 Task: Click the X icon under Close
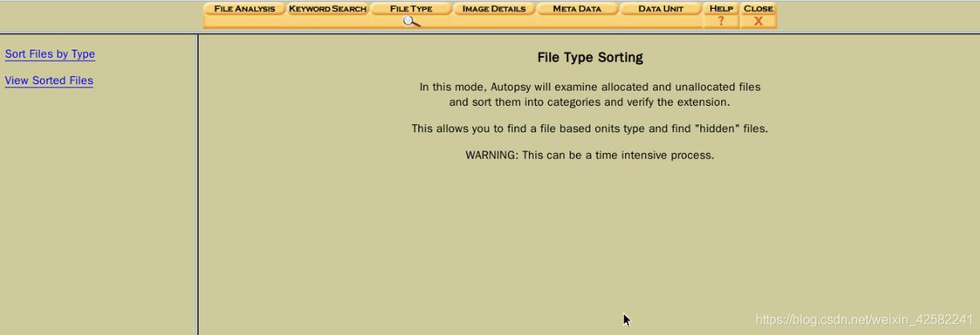pos(758,22)
